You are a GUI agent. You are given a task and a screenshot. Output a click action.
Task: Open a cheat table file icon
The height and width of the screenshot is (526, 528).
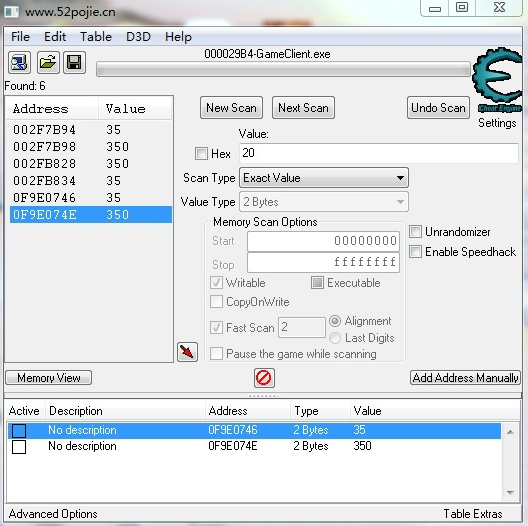pos(48,62)
